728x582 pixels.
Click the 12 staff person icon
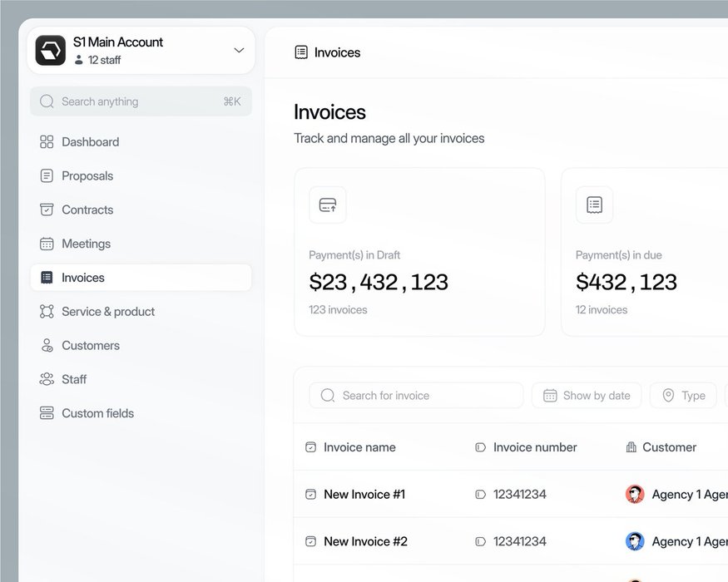[x=79, y=60]
